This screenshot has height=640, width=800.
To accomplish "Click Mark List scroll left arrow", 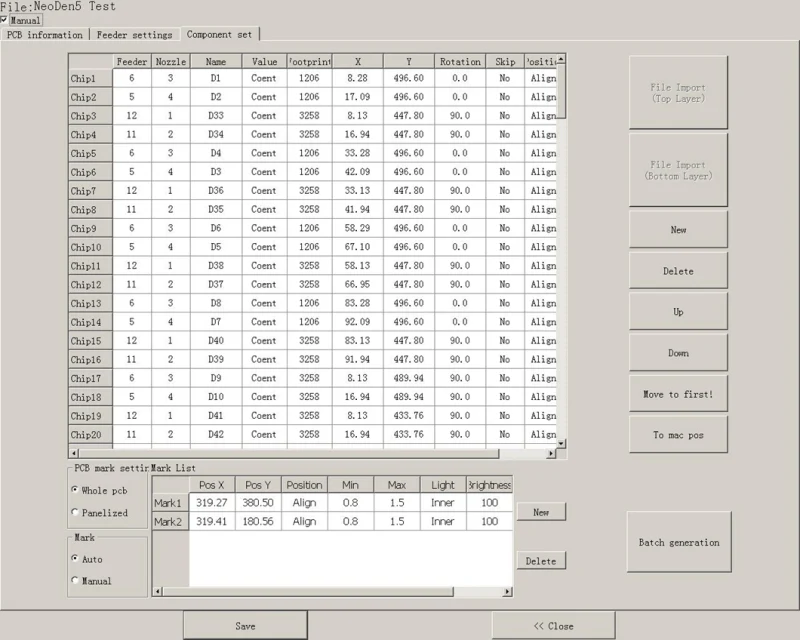I will pyautogui.click(x=158, y=592).
